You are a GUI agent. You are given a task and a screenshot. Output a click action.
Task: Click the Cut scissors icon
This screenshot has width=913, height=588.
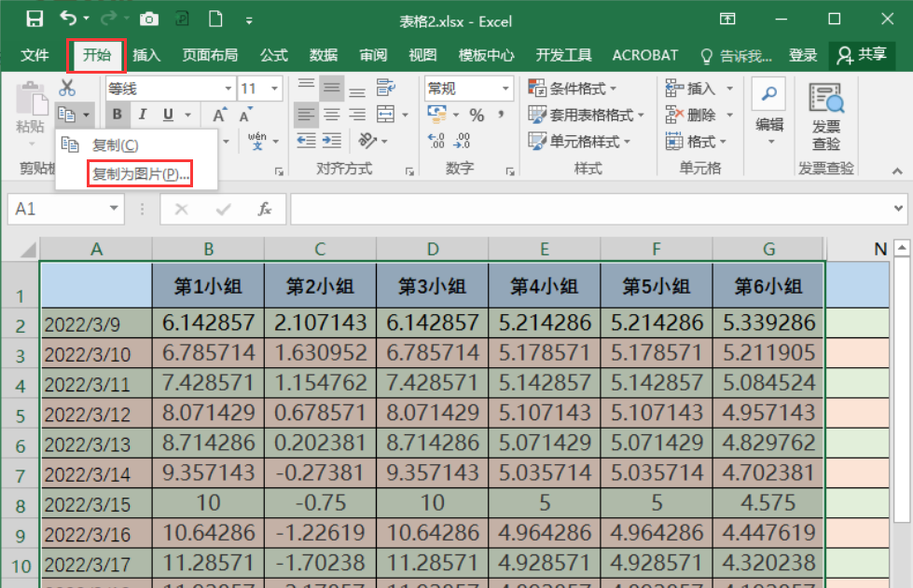click(67, 88)
